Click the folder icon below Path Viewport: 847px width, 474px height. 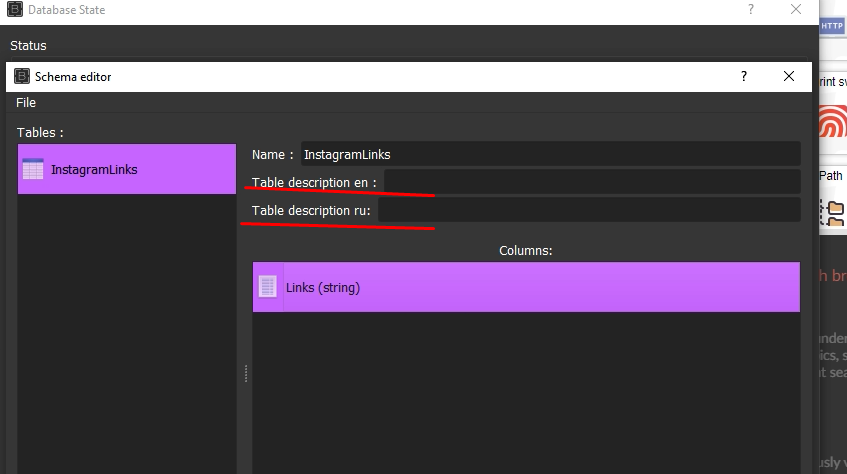click(832, 212)
